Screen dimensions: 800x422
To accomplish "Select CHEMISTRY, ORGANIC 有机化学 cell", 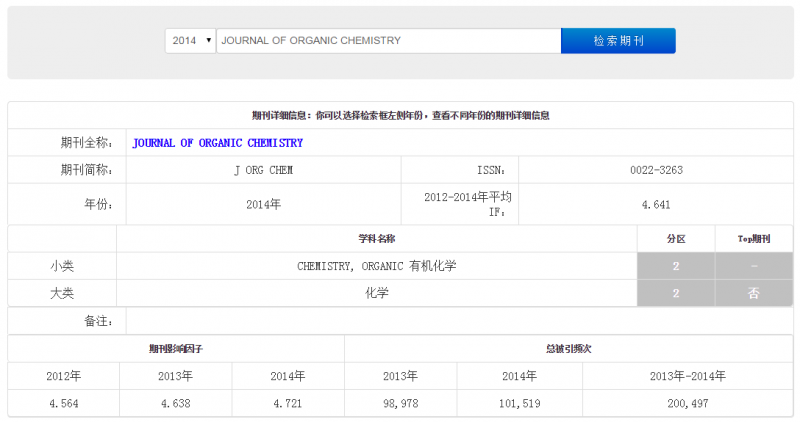I will pyautogui.click(x=377, y=266).
